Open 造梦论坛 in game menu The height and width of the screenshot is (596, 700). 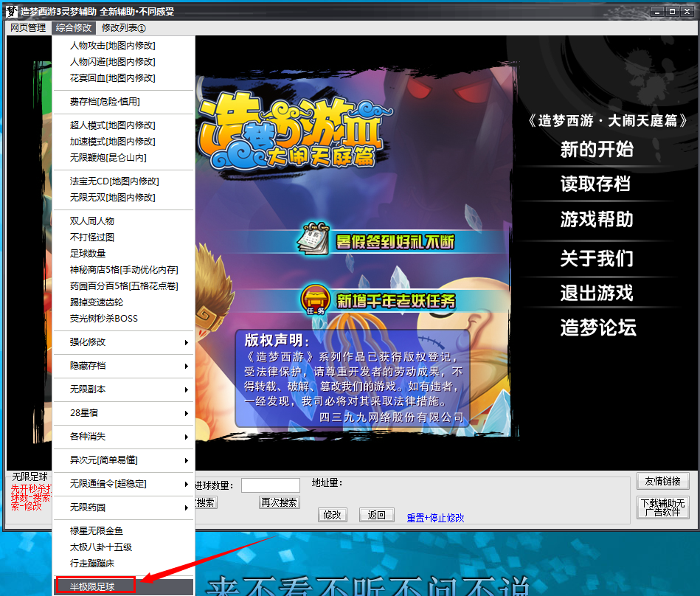598,328
